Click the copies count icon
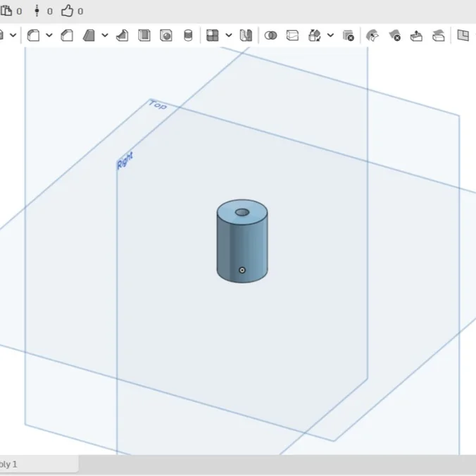 [x=6, y=11]
